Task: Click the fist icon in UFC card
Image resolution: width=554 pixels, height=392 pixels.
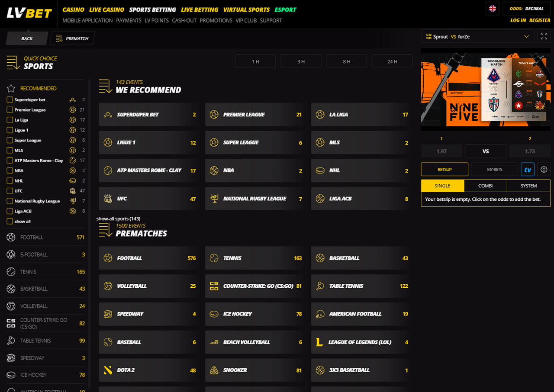Action: coord(108,199)
